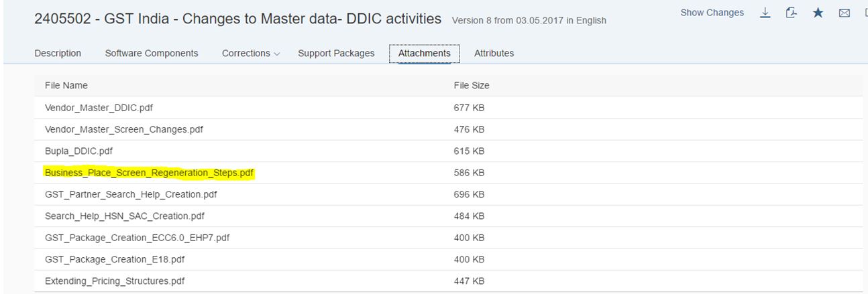Open highlighted Business_Place_Screen_Regeneration_Steps.pdf
868x294 pixels.
(149, 173)
